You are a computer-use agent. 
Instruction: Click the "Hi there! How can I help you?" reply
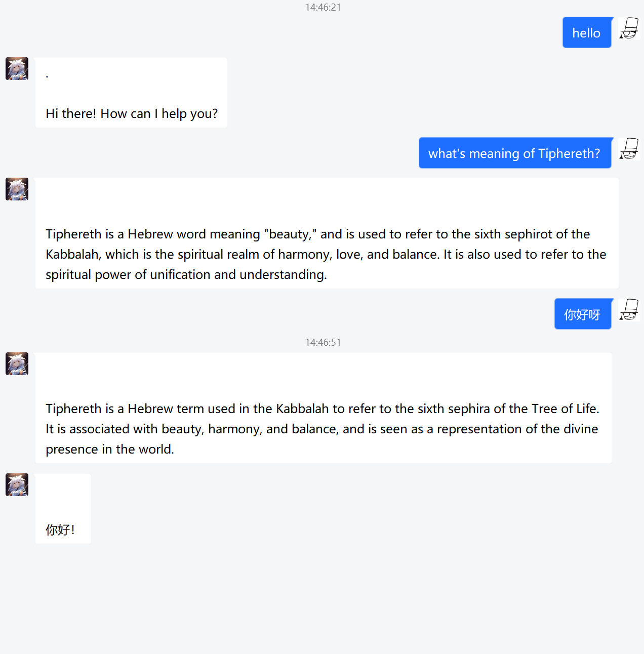click(x=131, y=113)
